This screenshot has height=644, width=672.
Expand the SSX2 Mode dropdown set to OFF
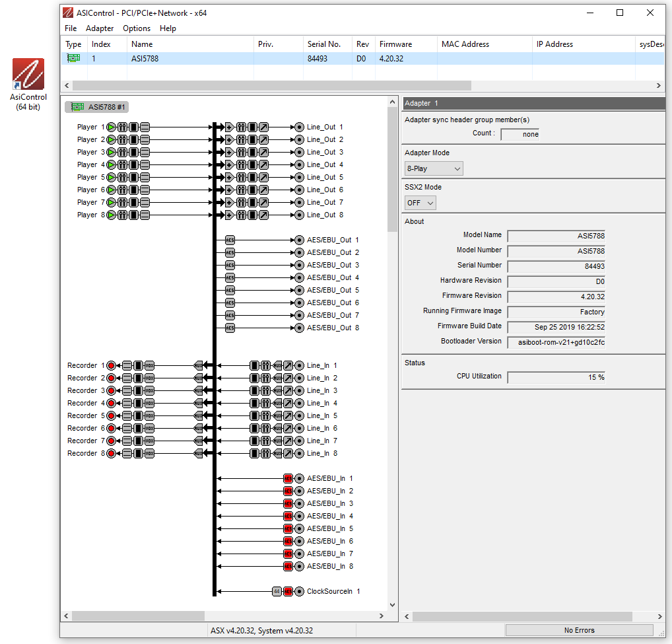click(x=420, y=203)
